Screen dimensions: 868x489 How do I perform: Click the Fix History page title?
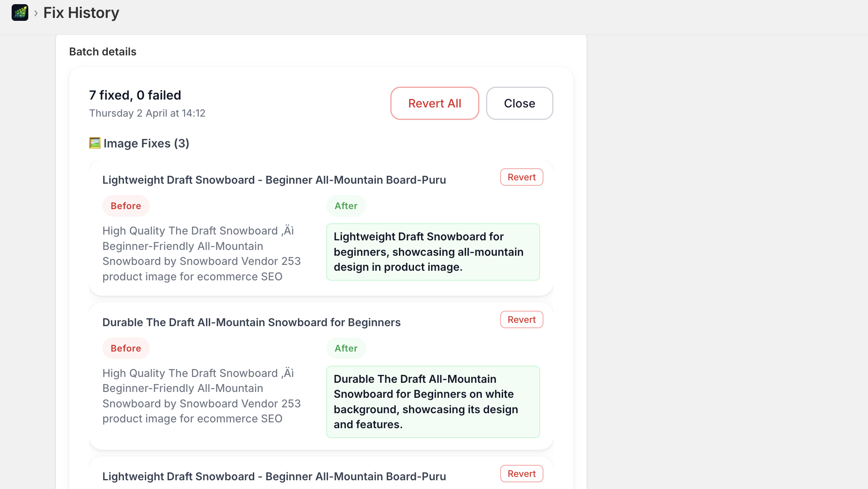[x=81, y=13]
